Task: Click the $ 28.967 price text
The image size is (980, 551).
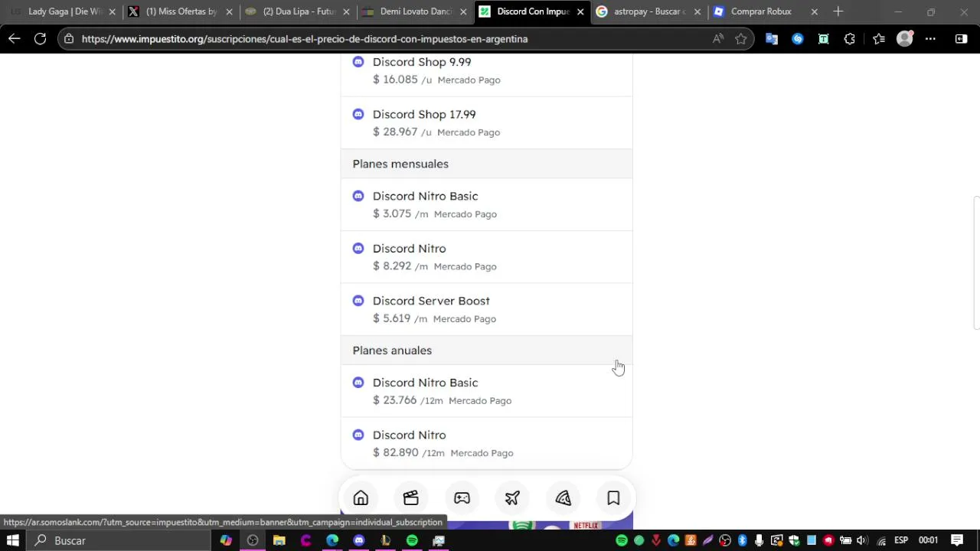Action: click(x=395, y=132)
